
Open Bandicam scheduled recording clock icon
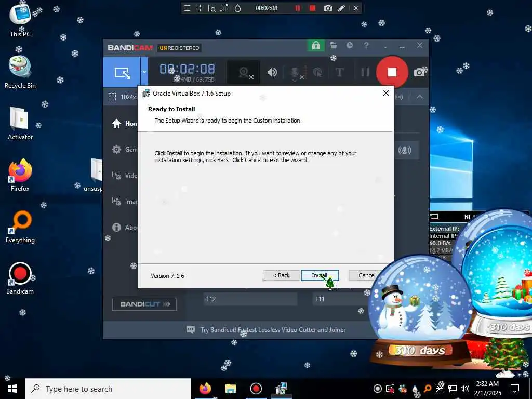(350, 46)
